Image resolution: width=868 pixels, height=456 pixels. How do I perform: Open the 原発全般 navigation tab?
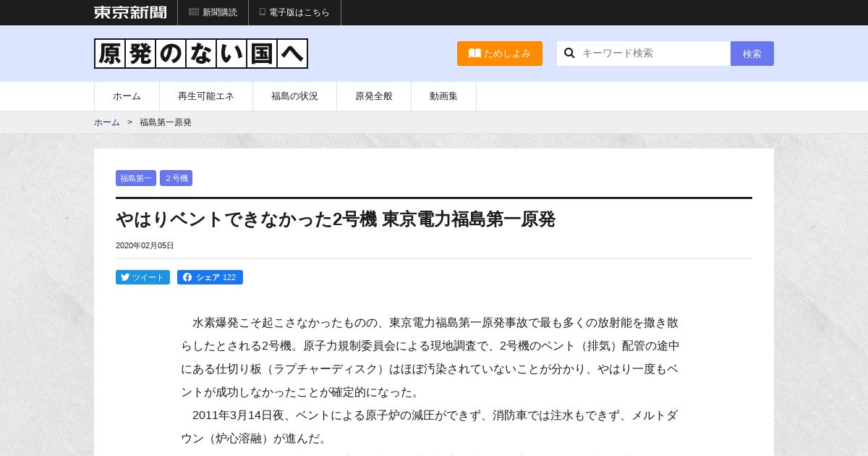[x=374, y=96]
